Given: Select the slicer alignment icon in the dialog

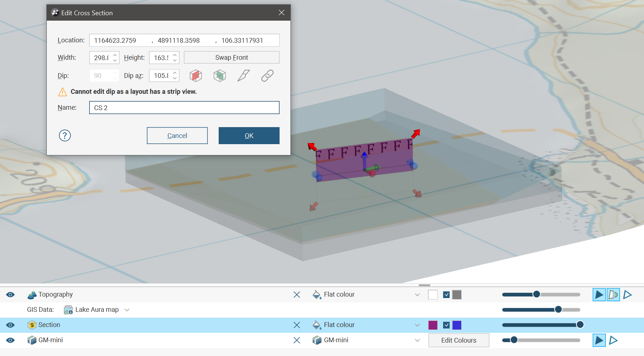Looking at the screenshot, I should point(243,76).
